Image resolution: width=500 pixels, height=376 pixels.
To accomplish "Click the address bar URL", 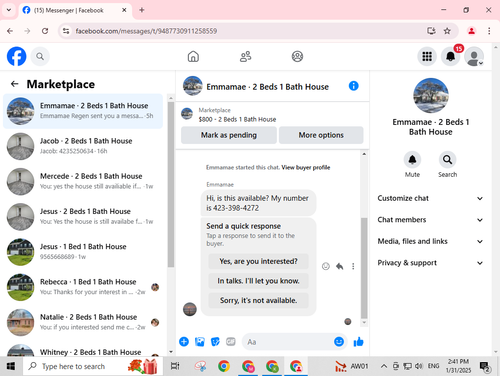I will 146,31.
